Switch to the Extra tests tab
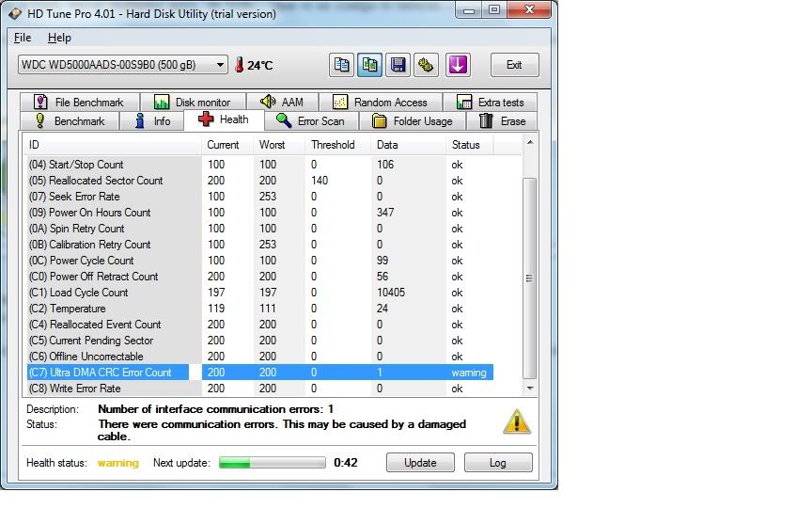The image size is (812, 508). pyautogui.click(x=490, y=103)
